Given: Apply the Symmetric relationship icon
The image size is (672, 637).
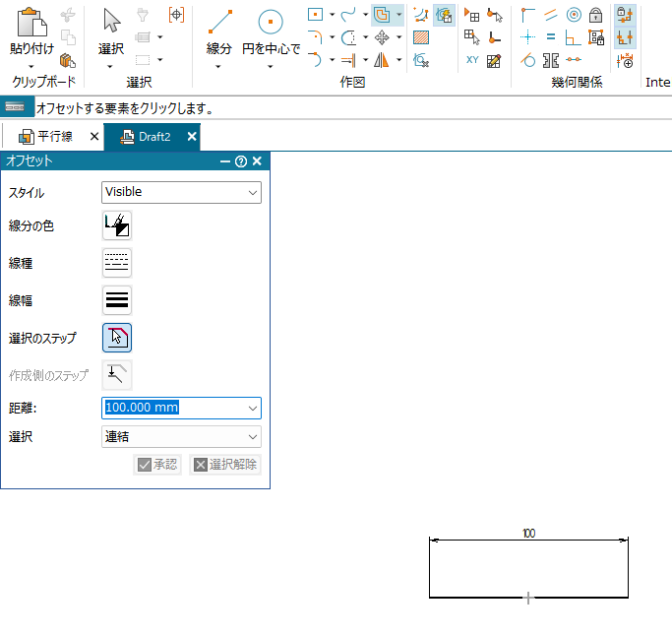Looking at the screenshot, I should [x=551, y=60].
